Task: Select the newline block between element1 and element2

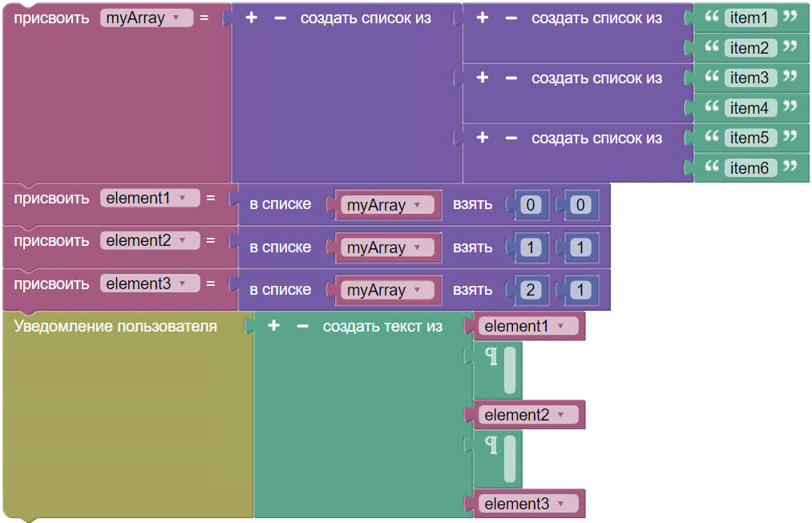Action: click(497, 370)
